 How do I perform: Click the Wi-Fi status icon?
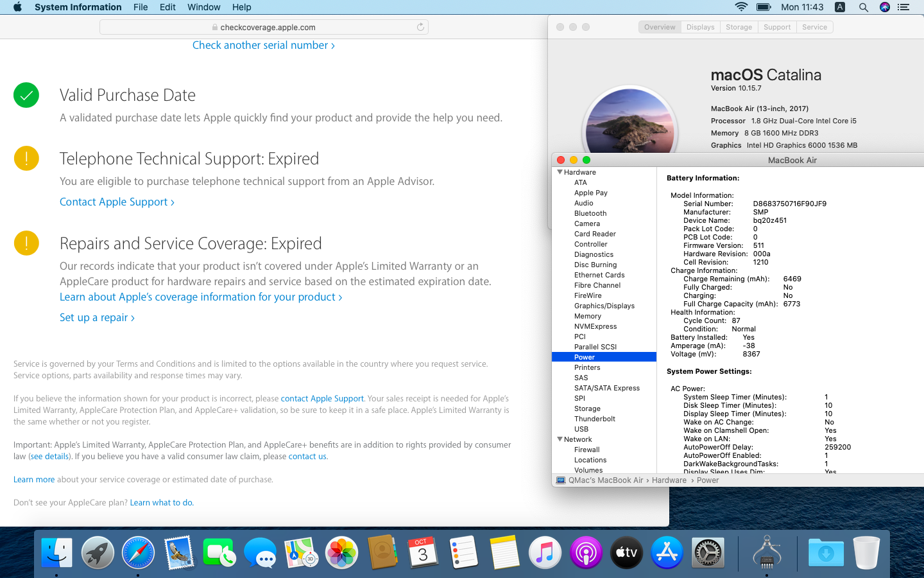pyautogui.click(x=741, y=7)
